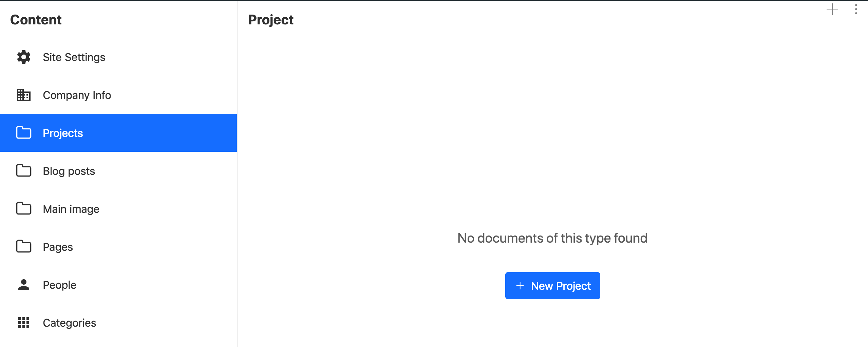Open the Categories document list
This screenshot has width=868, height=347.
(x=69, y=322)
